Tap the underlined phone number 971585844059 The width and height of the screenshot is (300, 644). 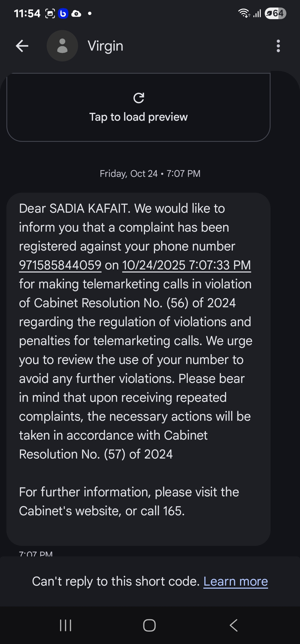pos(60,265)
